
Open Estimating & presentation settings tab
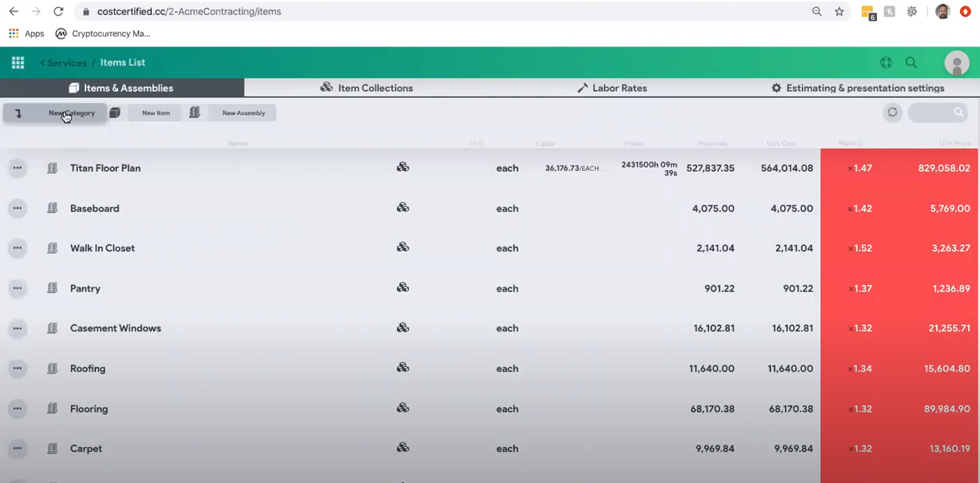858,88
